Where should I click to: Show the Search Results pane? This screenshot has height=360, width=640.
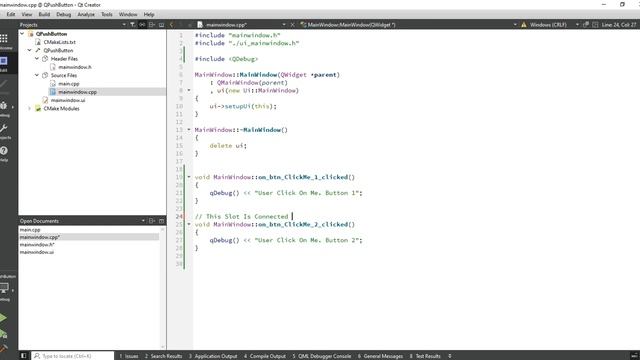(x=163, y=356)
